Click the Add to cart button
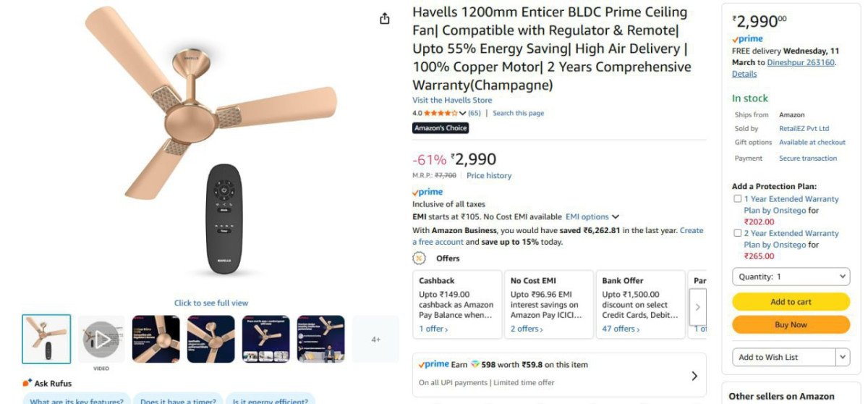 point(791,302)
